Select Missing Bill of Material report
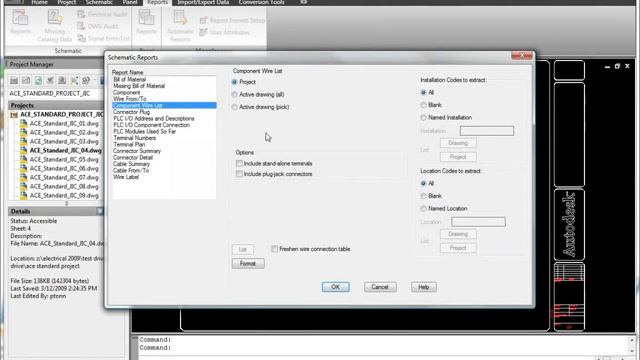This screenshot has width=640, height=360. [x=139, y=86]
